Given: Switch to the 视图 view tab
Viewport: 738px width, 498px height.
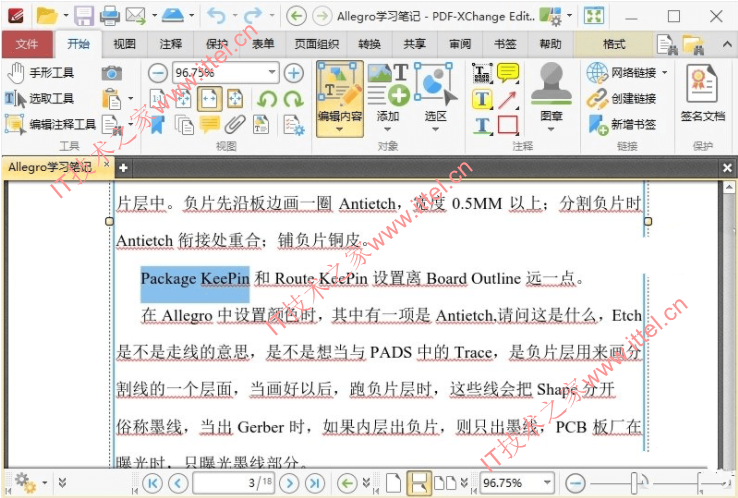Looking at the screenshot, I should pyautogui.click(x=124, y=44).
